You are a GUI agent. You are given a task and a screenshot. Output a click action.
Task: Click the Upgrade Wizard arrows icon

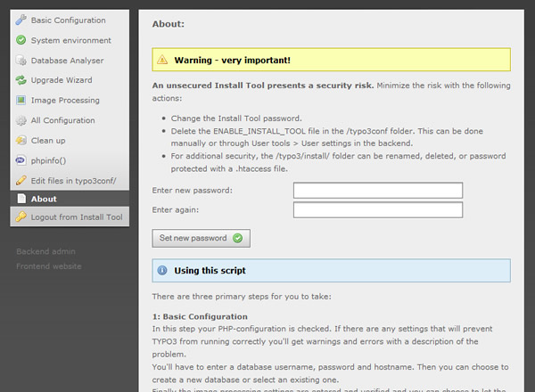21,80
